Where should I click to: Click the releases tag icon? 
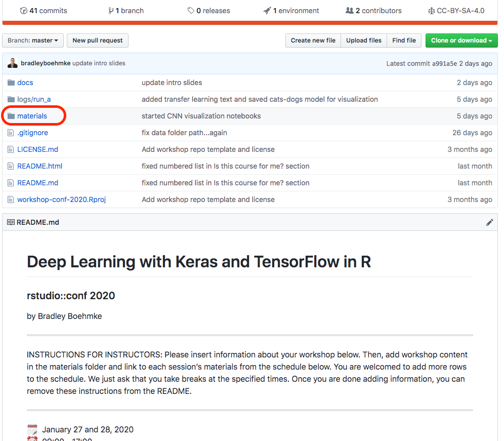pos(191,11)
